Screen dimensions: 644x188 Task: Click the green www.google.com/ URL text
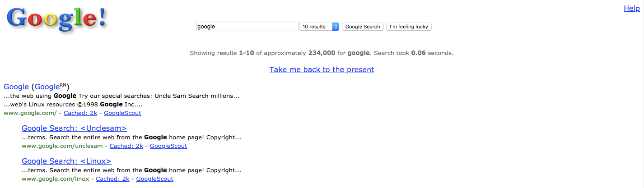pos(30,113)
